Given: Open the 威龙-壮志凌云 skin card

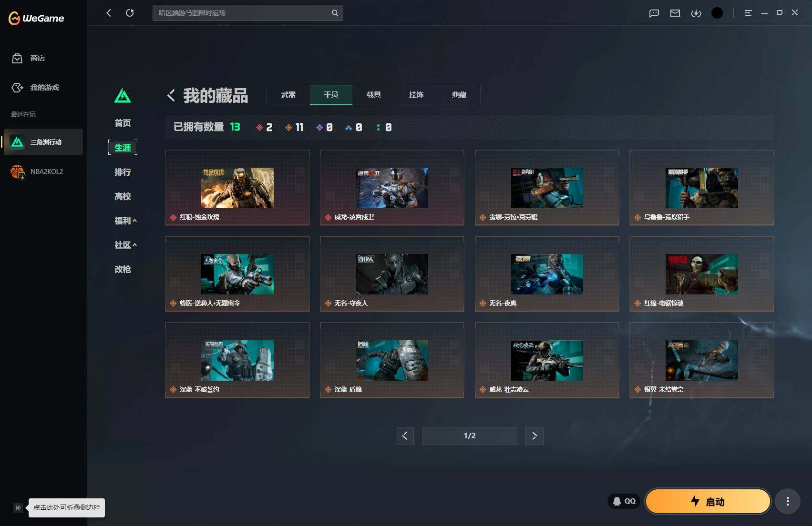Looking at the screenshot, I should coord(547,360).
